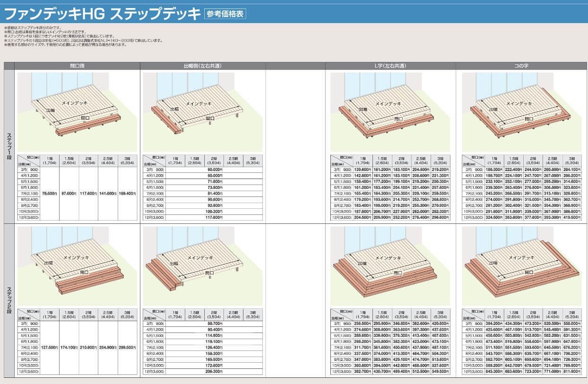The image size is (588, 384).
Task: Open the 出幅側 one-step deck illustration
Action: (203, 112)
